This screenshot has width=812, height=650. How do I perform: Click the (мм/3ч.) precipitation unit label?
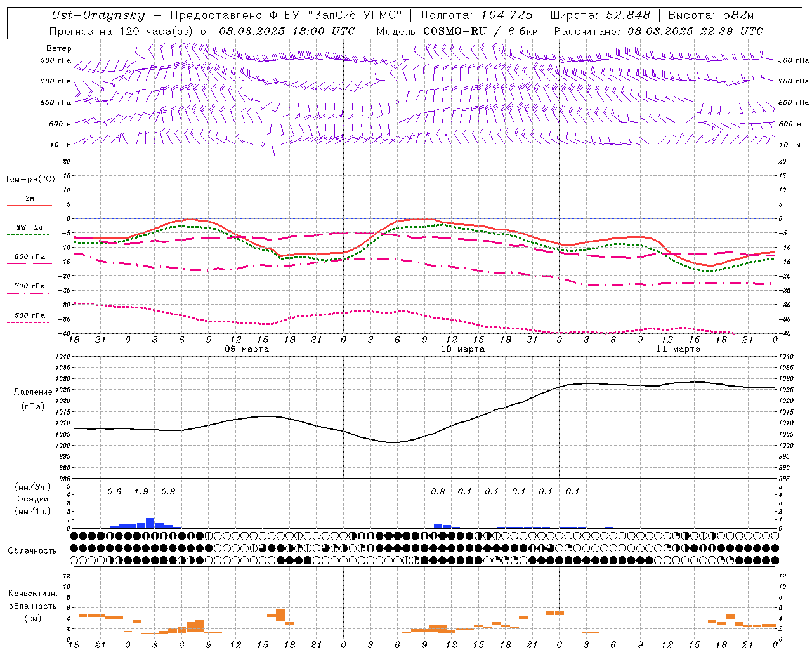tap(32, 487)
